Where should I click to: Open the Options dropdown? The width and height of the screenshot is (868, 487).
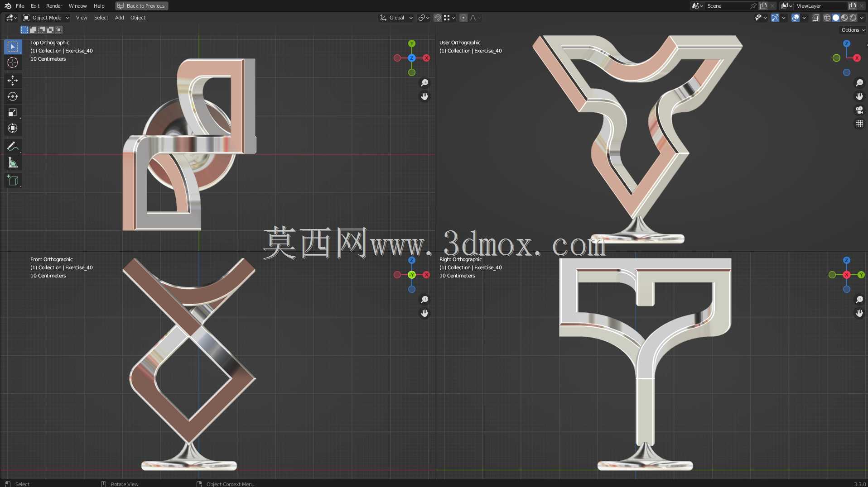[853, 30]
